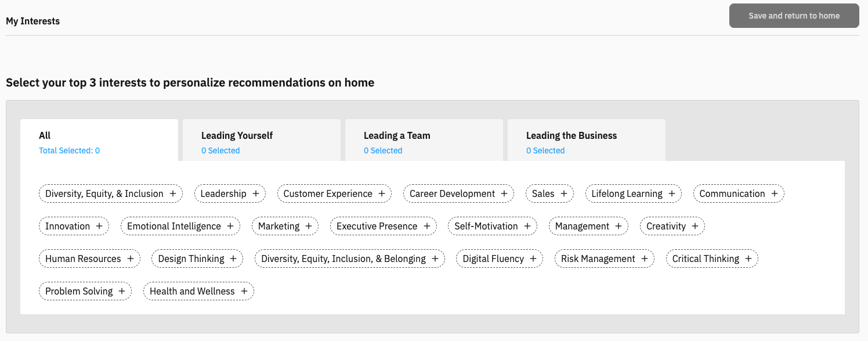
Task: Pick the Health and Wellness chip
Action: tap(198, 291)
